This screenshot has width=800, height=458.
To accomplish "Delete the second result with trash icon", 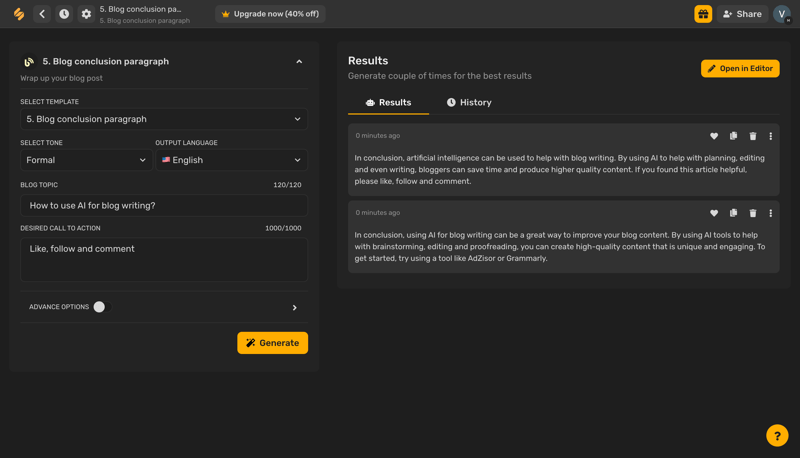I will (x=753, y=213).
